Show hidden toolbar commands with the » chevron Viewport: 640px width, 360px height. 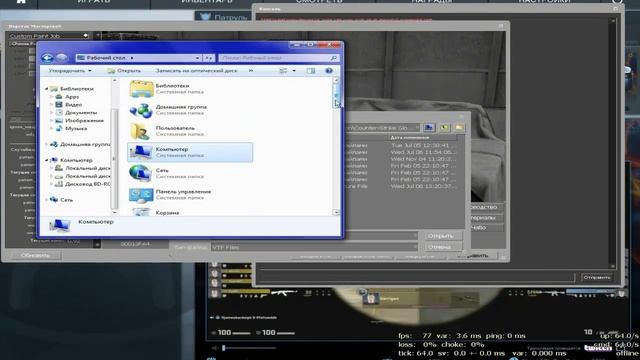pos(251,71)
